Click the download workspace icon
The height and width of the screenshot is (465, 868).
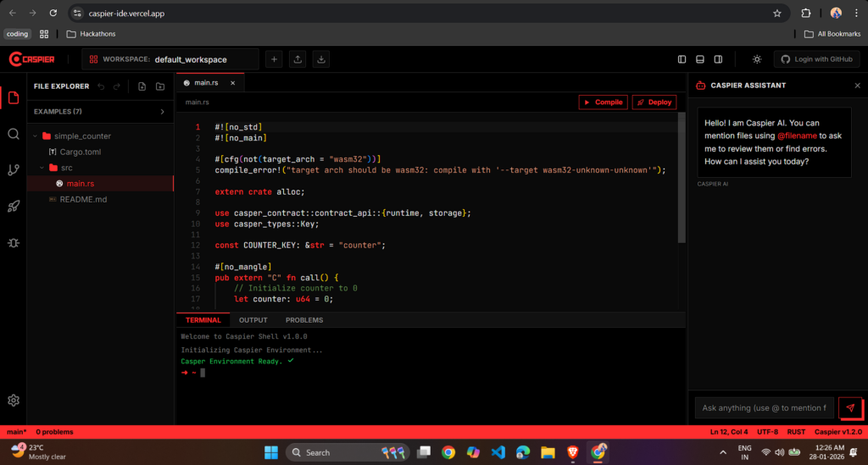coord(321,59)
